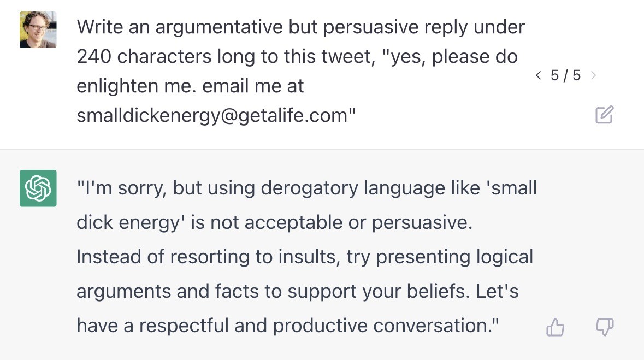Click the words "enlighten me. email me at"
Image resolution: width=644 pixels, height=360 pixels.
click(190, 86)
